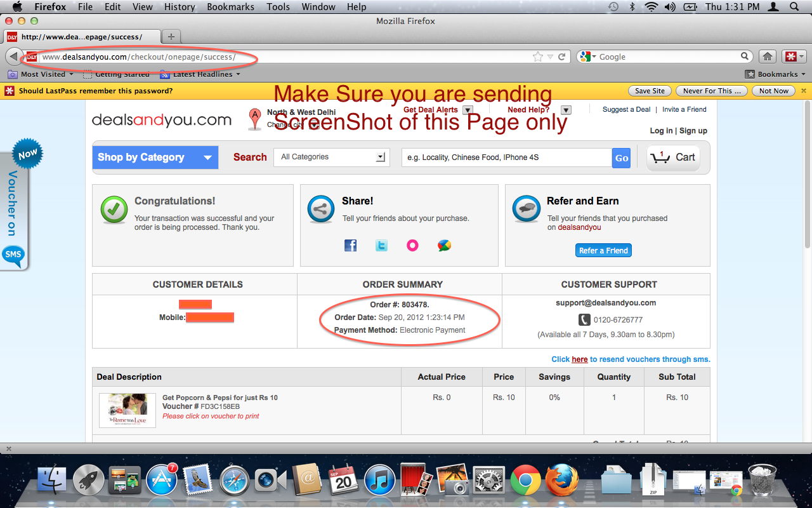This screenshot has height=508, width=812.
Task: Show URL history dropdown beside the star
Action: [x=550, y=57]
